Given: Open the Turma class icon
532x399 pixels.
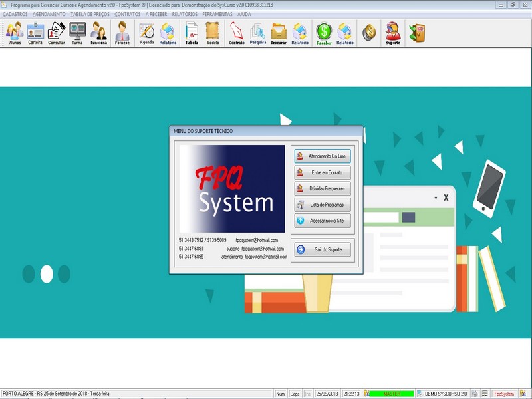Looking at the screenshot, I should click(x=77, y=33).
